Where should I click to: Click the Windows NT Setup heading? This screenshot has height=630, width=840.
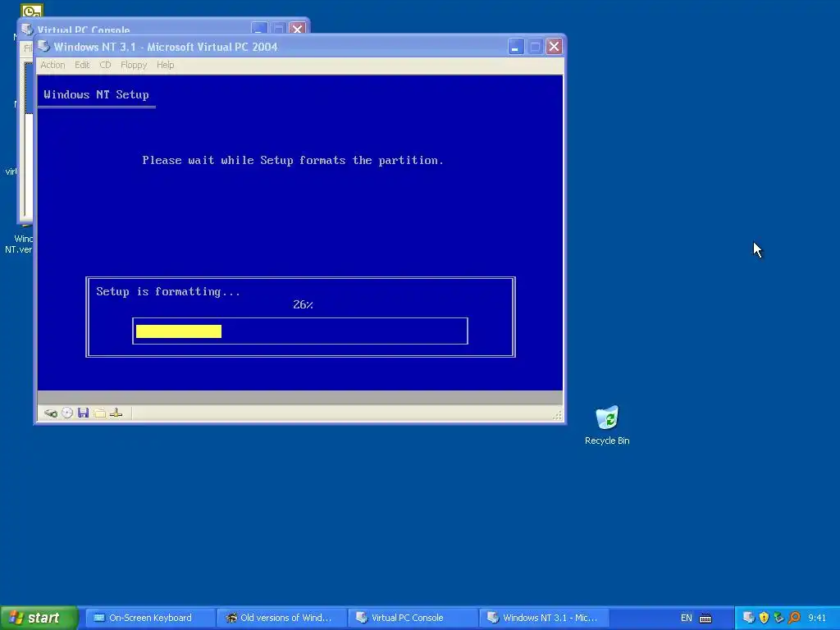tap(97, 95)
